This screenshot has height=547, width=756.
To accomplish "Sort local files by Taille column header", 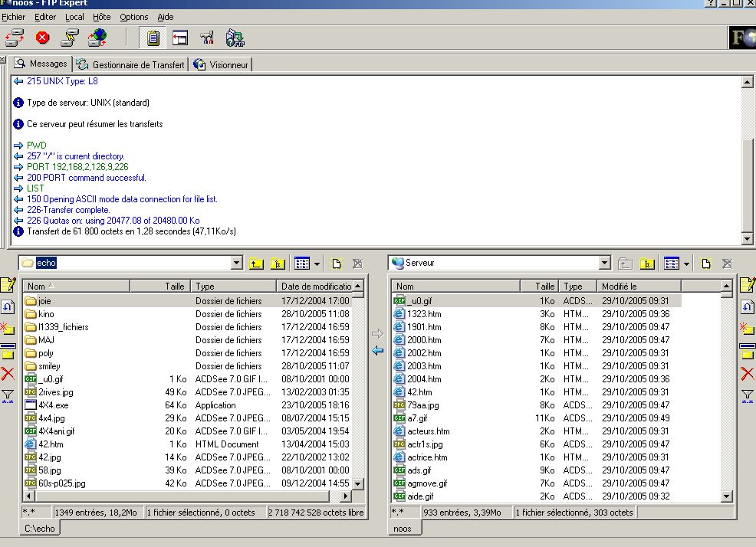I will 160,286.
